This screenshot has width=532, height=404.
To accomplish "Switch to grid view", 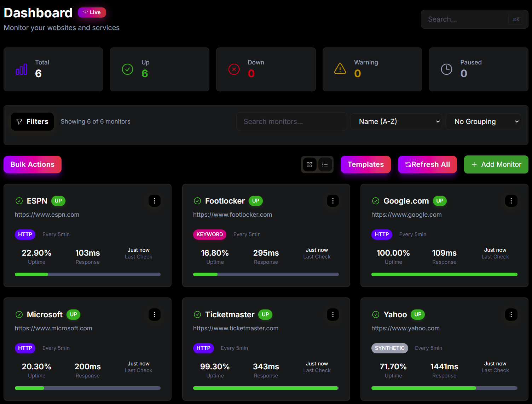I will pyautogui.click(x=310, y=165).
